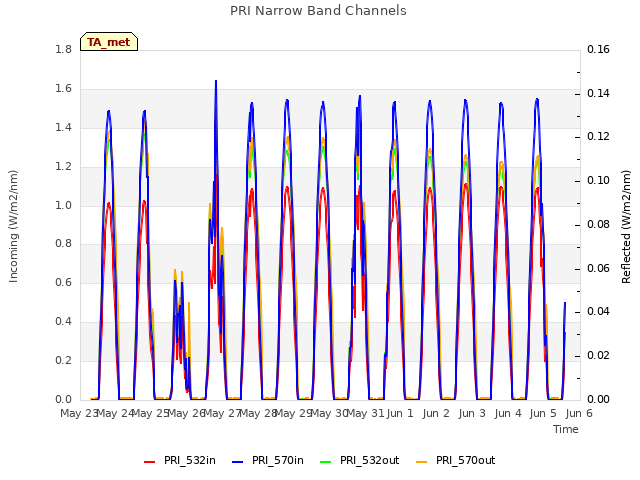Screen dimensions: 640x480
Task: Click the orange PRI_570out legend swatch
Action: click(422, 462)
